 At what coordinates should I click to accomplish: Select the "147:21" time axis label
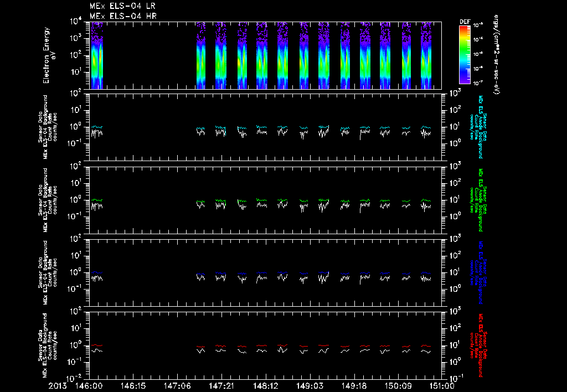[x=221, y=386]
